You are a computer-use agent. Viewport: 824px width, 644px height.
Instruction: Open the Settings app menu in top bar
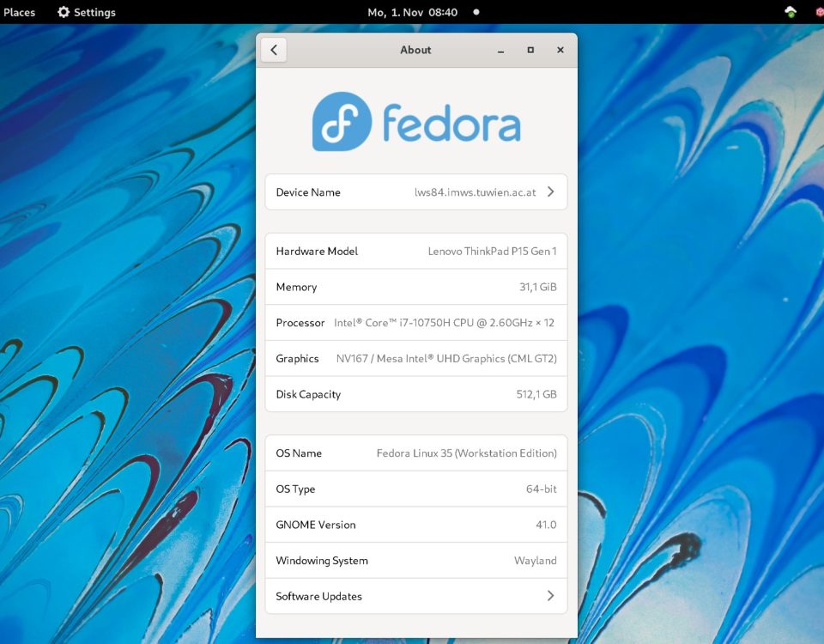87,12
